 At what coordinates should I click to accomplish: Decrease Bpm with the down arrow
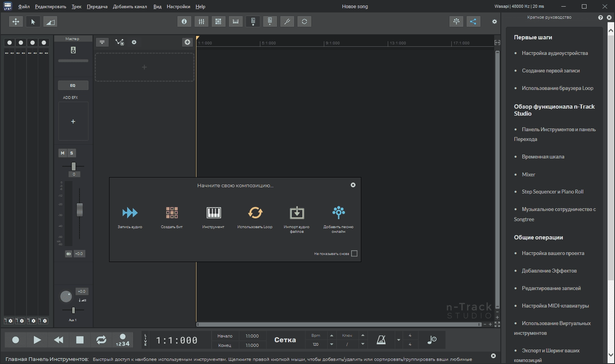point(332,344)
